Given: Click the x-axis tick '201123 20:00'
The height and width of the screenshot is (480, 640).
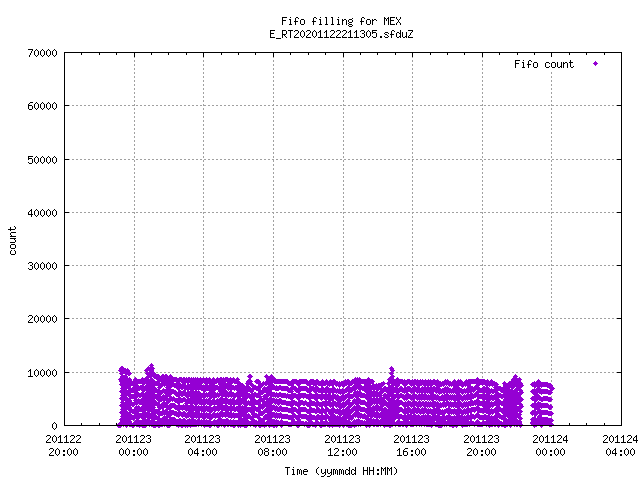Looking at the screenshot, I should coord(481,446).
